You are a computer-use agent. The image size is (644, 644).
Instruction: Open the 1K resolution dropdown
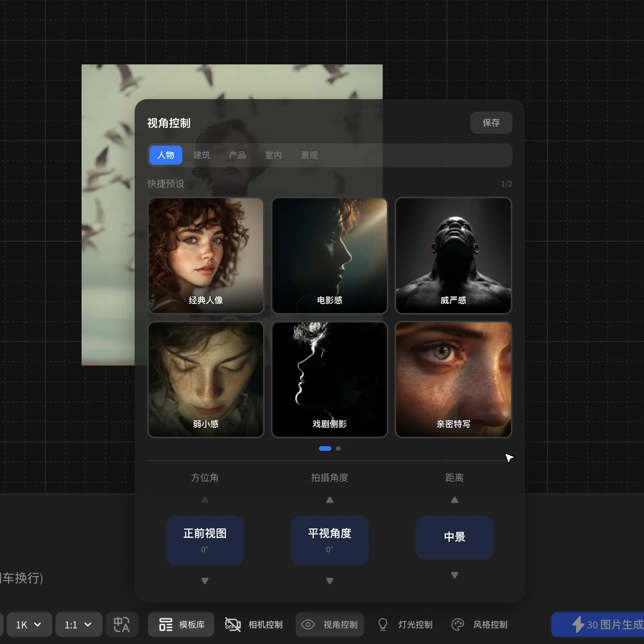pos(30,624)
